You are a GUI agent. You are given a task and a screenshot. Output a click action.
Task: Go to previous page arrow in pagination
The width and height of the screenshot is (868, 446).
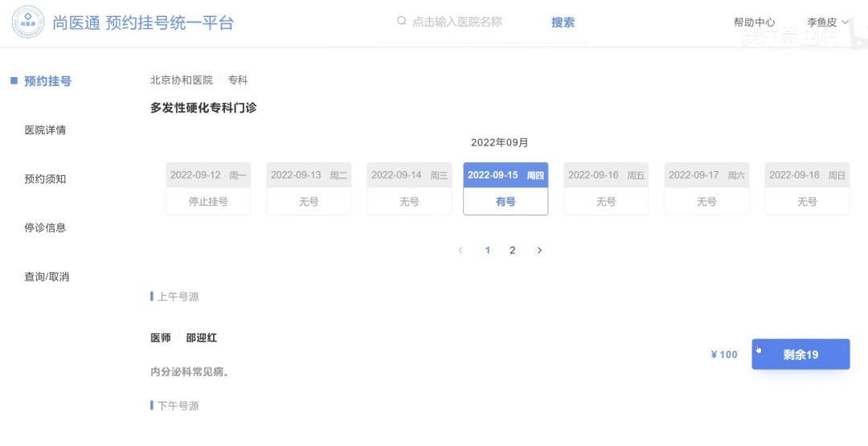coord(461,251)
